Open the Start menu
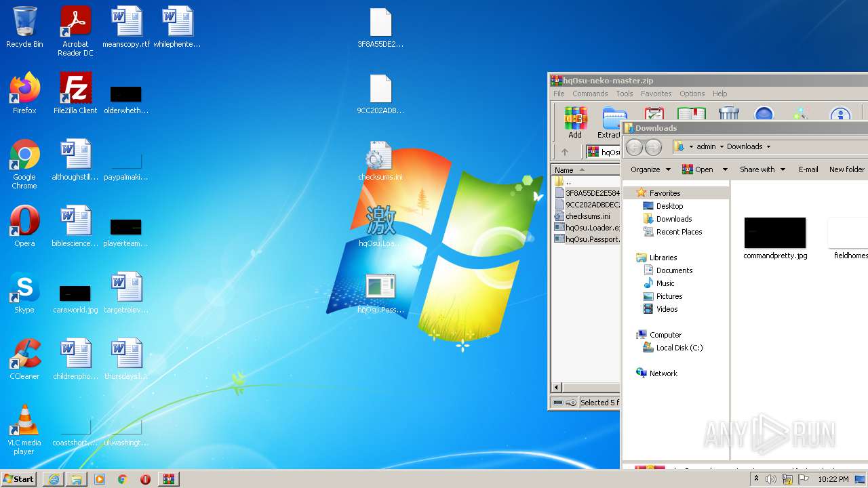This screenshot has width=868, height=488. (19, 479)
